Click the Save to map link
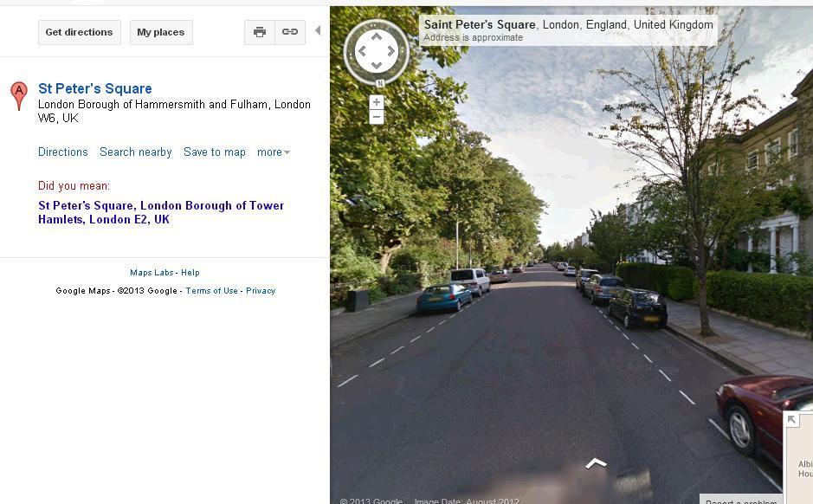The image size is (813, 504). pos(214,152)
